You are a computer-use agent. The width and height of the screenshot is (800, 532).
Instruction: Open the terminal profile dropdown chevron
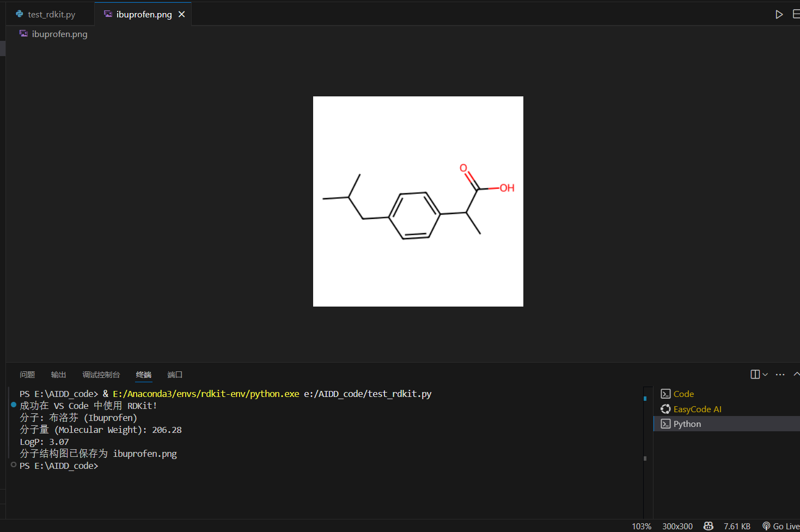point(765,374)
